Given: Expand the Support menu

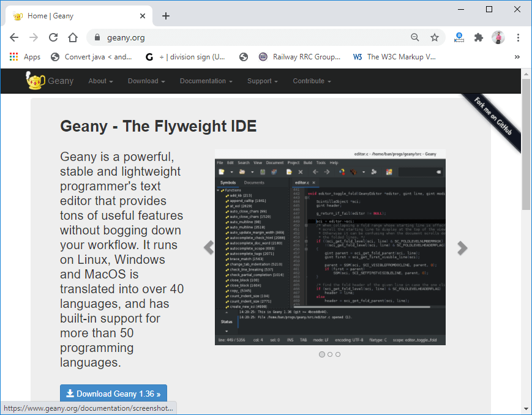Looking at the screenshot, I should [262, 81].
